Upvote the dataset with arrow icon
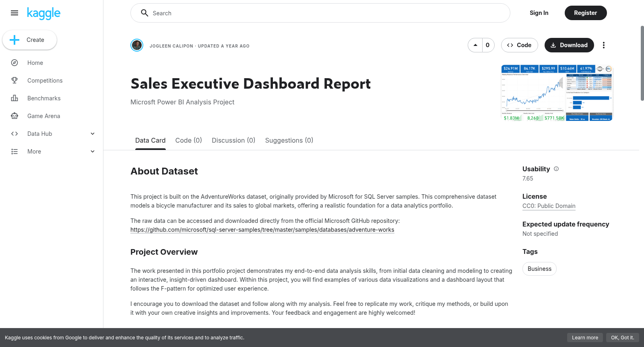Screen dimensions: 644x347 click(x=475, y=45)
